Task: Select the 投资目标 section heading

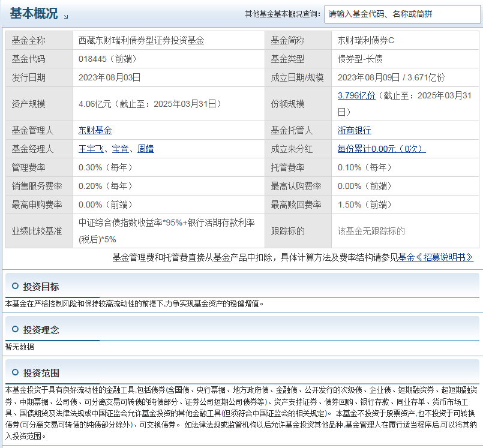Action: coord(41,287)
